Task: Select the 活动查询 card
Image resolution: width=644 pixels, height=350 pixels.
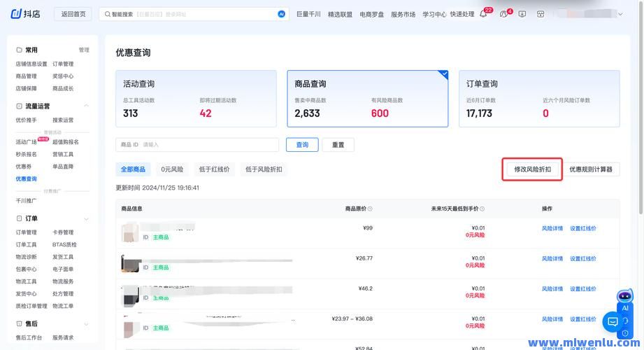Action: click(195, 99)
